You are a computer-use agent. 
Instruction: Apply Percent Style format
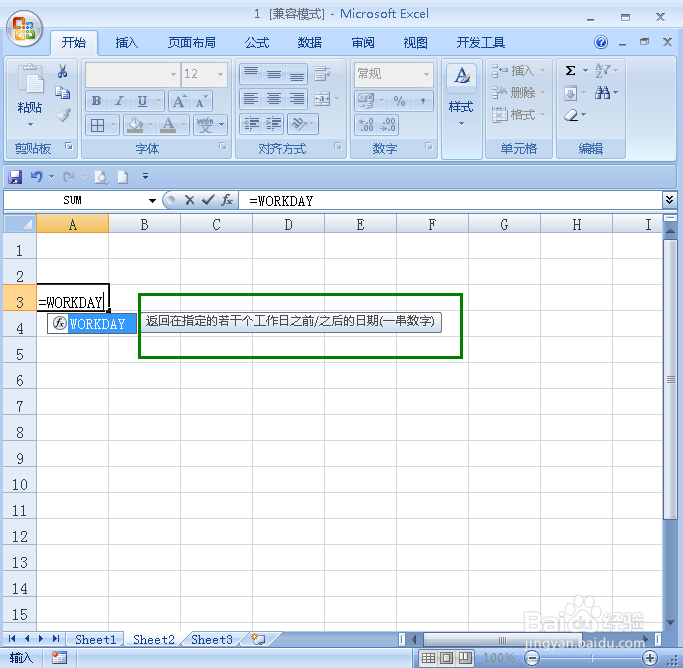tap(399, 101)
